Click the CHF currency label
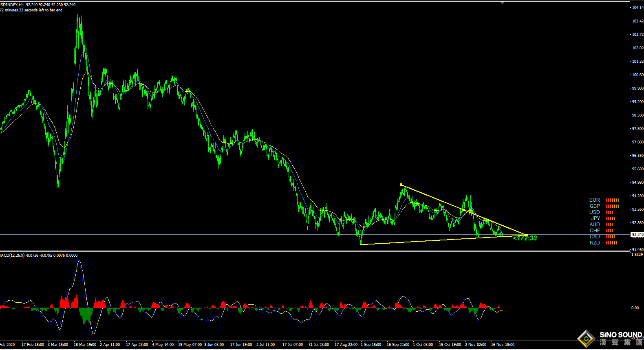Viewport: 644px width, 350px height. pos(594,231)
